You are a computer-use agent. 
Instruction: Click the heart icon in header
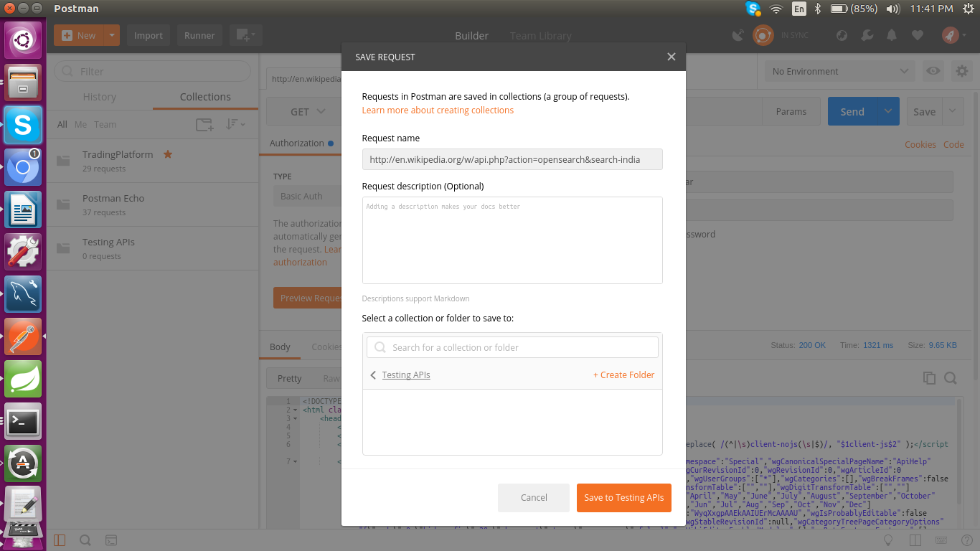click(917, 35)
